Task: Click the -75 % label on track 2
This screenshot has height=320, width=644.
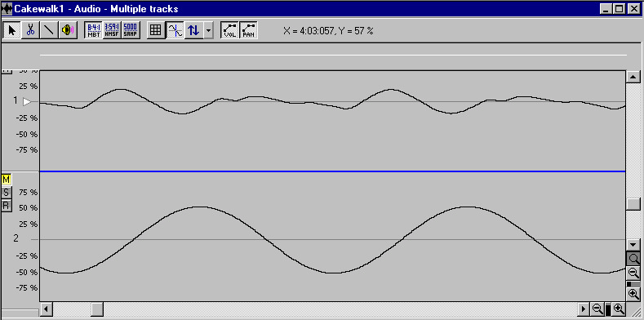Action: [26, 288]
